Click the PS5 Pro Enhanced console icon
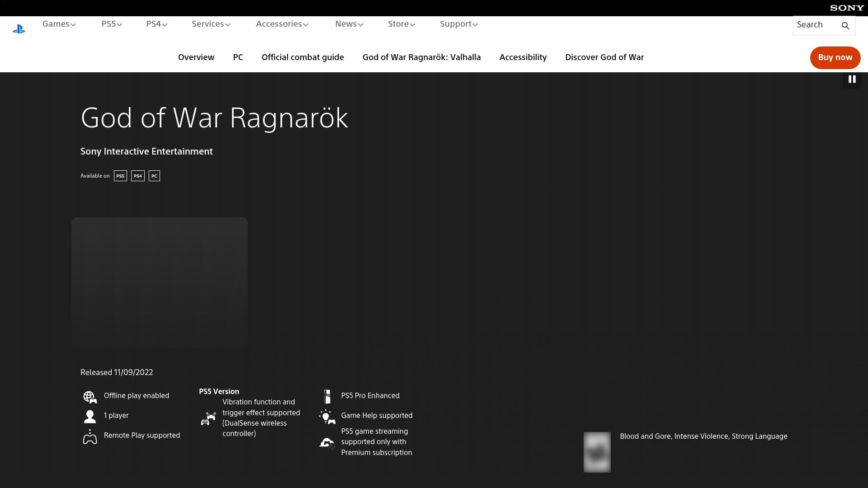 (x=327, y=396)
